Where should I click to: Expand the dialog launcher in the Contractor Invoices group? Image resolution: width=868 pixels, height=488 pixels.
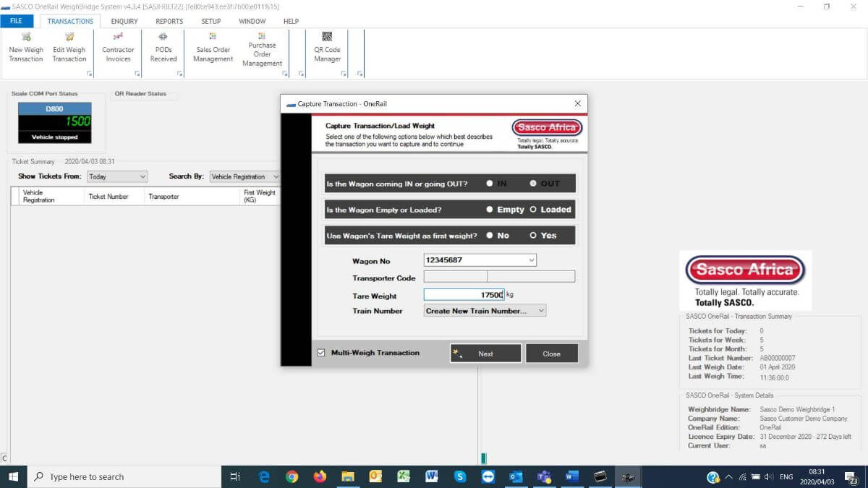pos(137,74)
